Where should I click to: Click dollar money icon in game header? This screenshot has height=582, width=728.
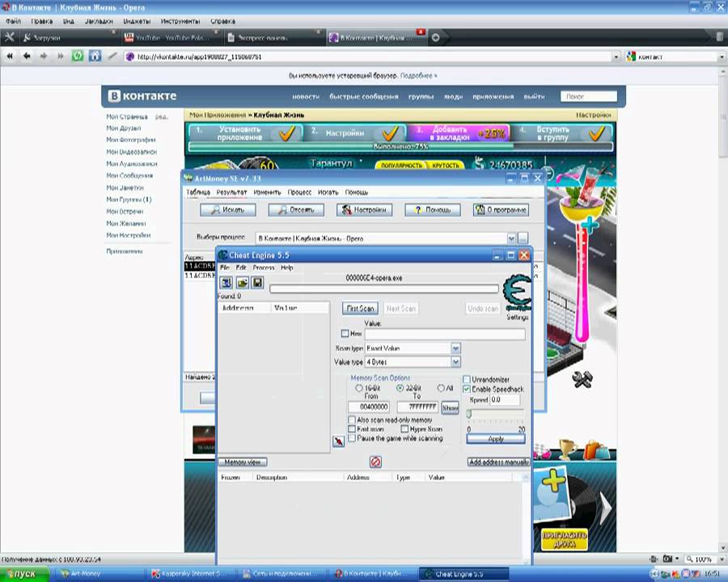(x=479, y=164)
